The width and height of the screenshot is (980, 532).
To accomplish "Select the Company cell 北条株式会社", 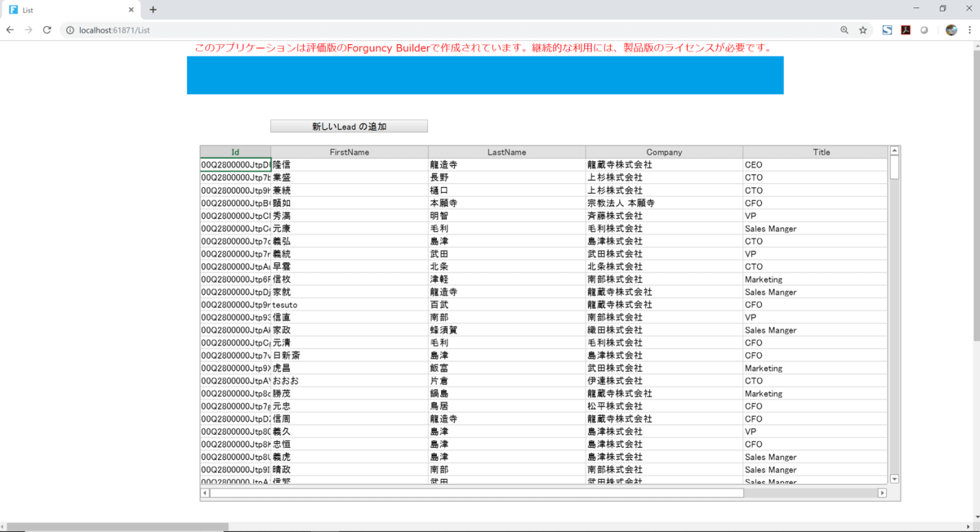I will pyautogui.click(x=664, y=266).
